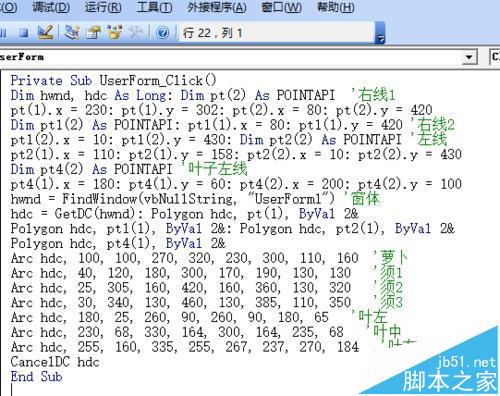Open toolbar options arrow after 行 22
Image resolution: width=500 pixels, height=396 pixels.
(x=380, y=33)
